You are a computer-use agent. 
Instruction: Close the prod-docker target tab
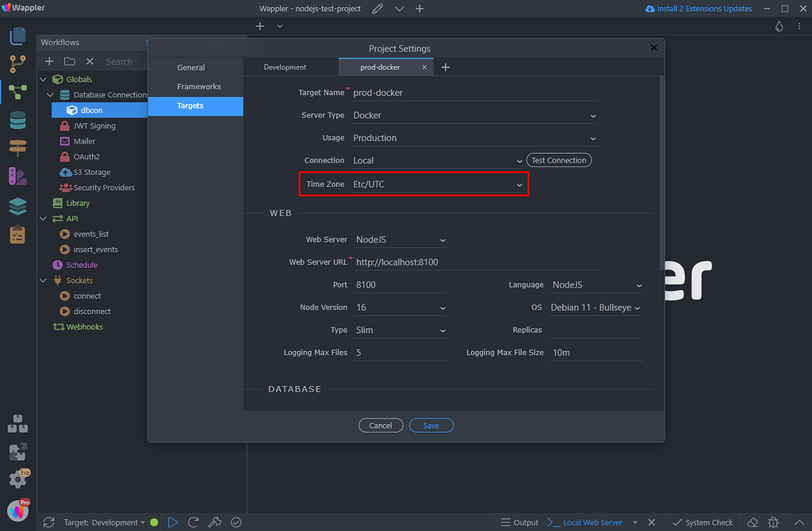[x=424, y=67]
